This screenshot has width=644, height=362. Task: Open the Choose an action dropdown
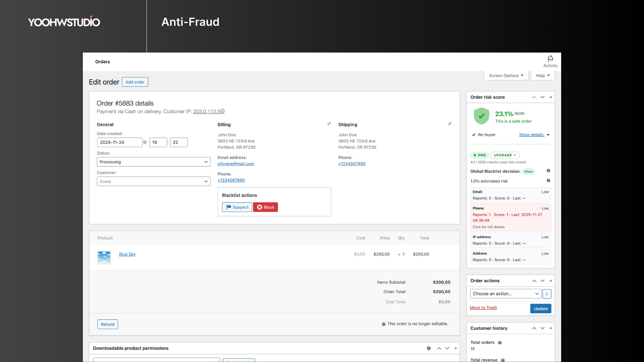tap(505, 294)
